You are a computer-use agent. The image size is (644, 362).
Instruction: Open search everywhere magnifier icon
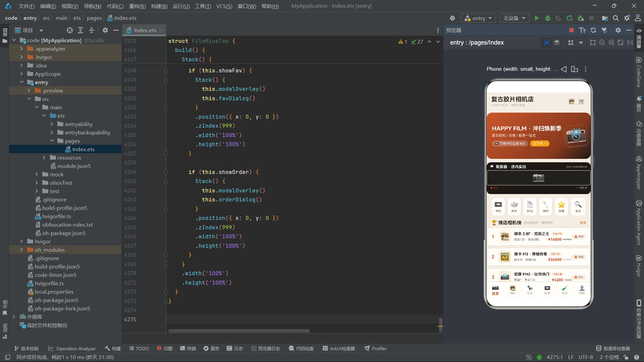click(x=616, y=18)
